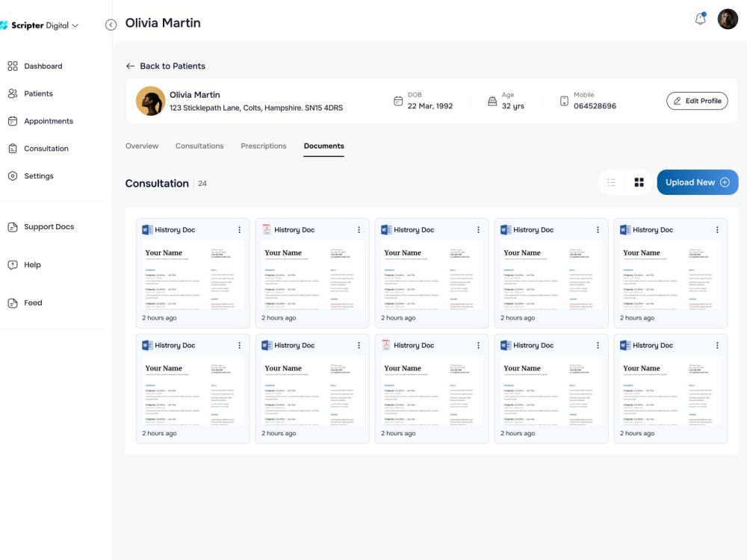Switch to the Prescriptions tab
Screen dimensions: 747x560
coord(264,146)
